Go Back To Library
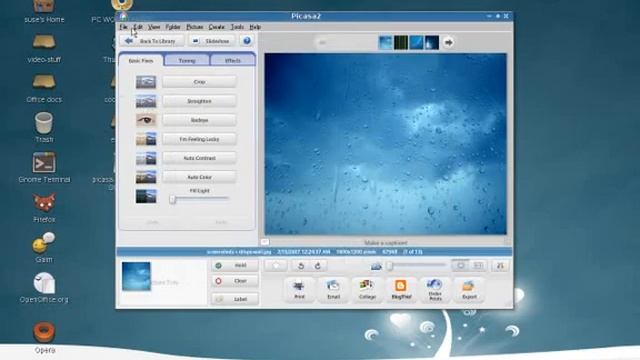 point(152,41)
